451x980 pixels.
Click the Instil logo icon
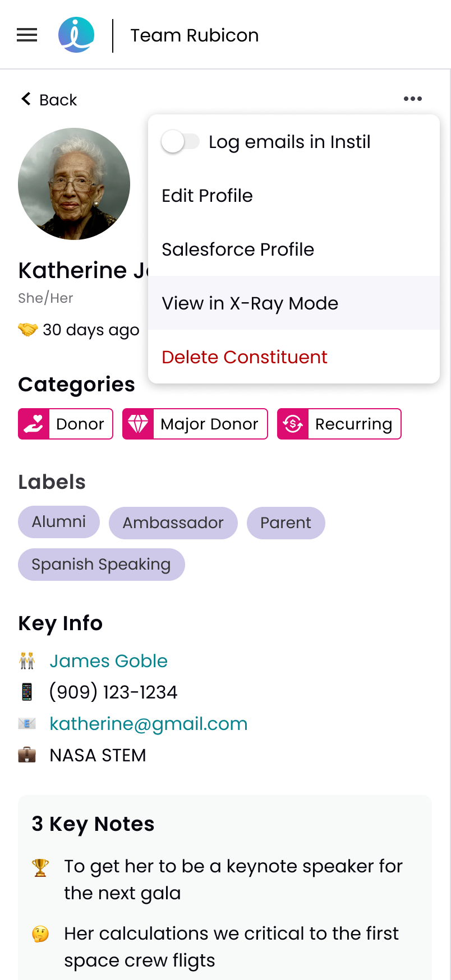coord(76,35)
